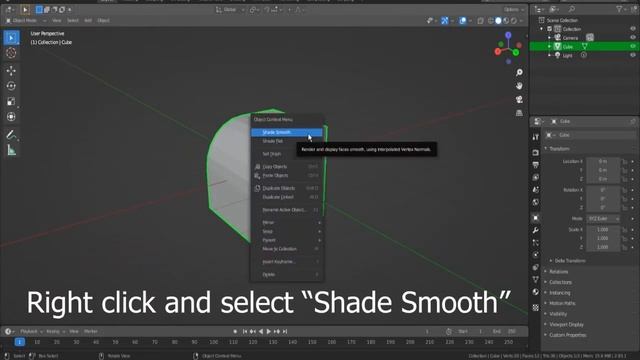Hide the Light in the outliner

633,56
